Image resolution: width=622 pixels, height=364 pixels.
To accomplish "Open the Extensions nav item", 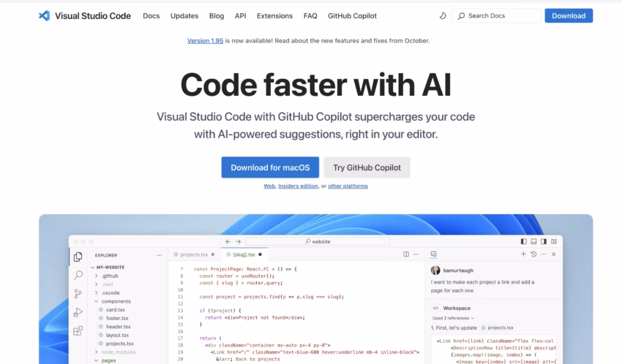I will 274,16.
